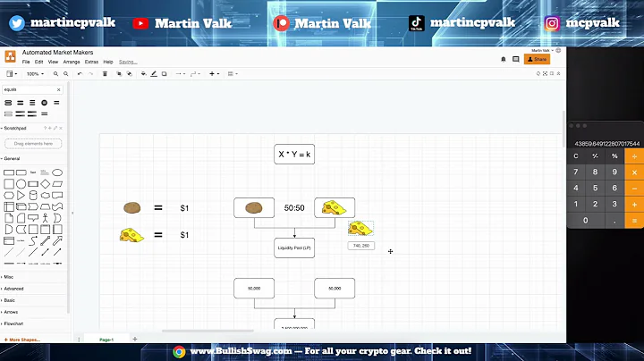The width and height of the screenshot is (644, 361).
Task: Open the View menu
Action: [53, 62]
